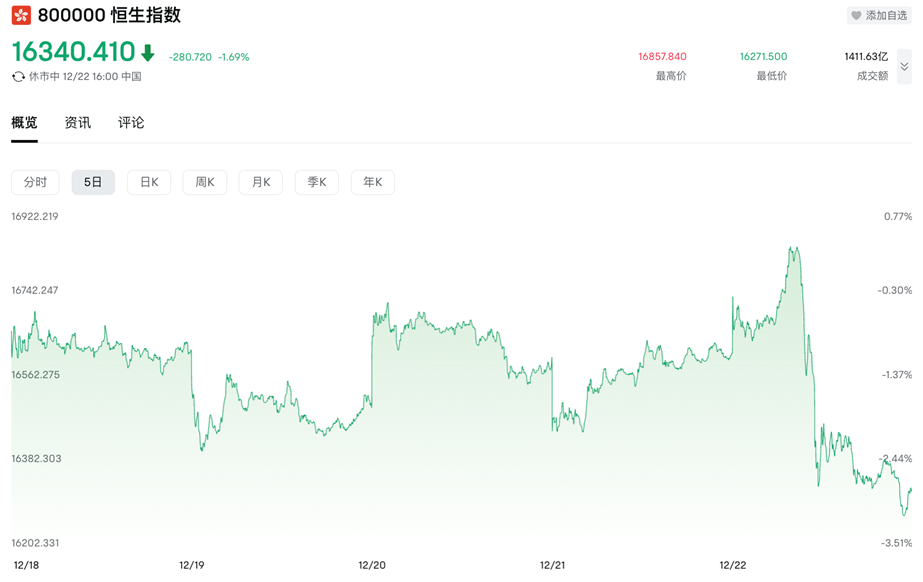Click the green down arrow beside the price
Image resolution: width=923 pixels, height=582 pixels.
[147, 53]
